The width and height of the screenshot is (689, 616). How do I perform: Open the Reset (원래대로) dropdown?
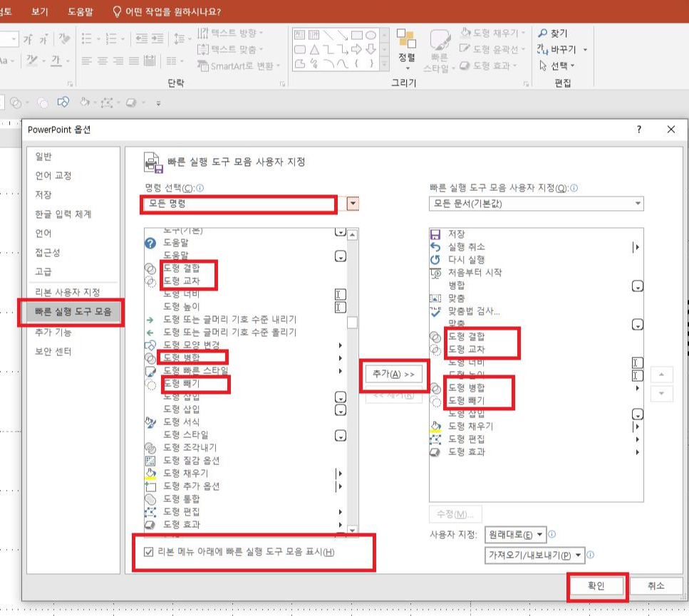pyautogui.click(x=515, y=535)
